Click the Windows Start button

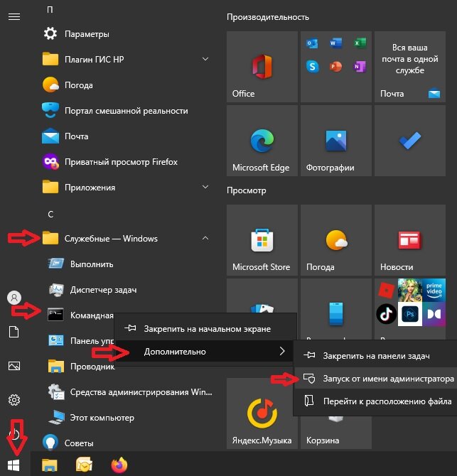click(x=14, y=465)
